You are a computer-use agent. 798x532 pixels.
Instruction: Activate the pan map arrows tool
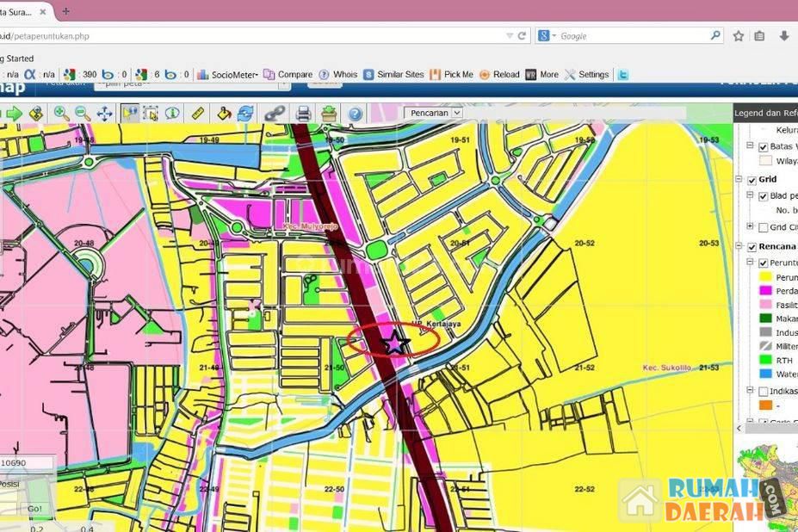coord(104,114)
